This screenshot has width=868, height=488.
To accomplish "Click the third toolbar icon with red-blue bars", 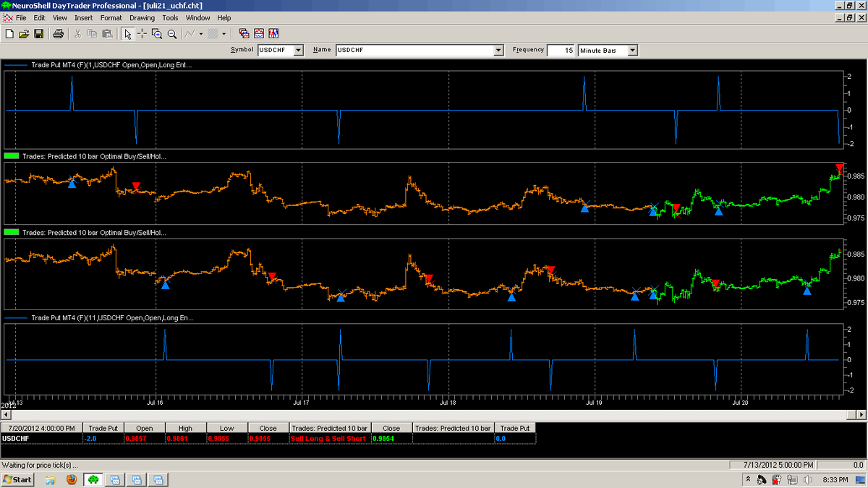I will click(274, 33).
